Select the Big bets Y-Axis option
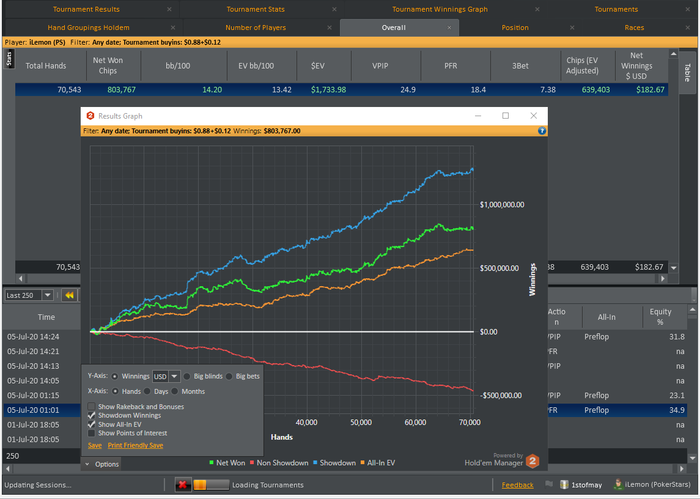 click(x=229, y=376)
